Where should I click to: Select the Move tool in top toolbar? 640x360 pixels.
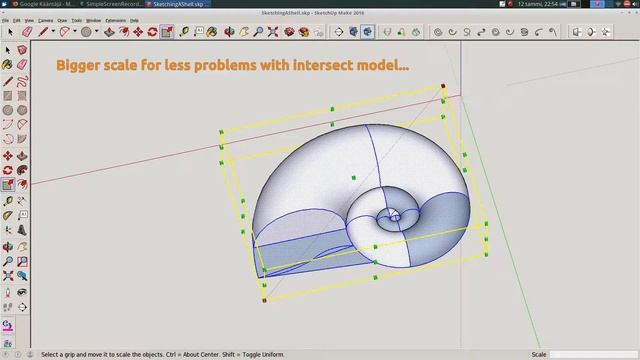138,31
